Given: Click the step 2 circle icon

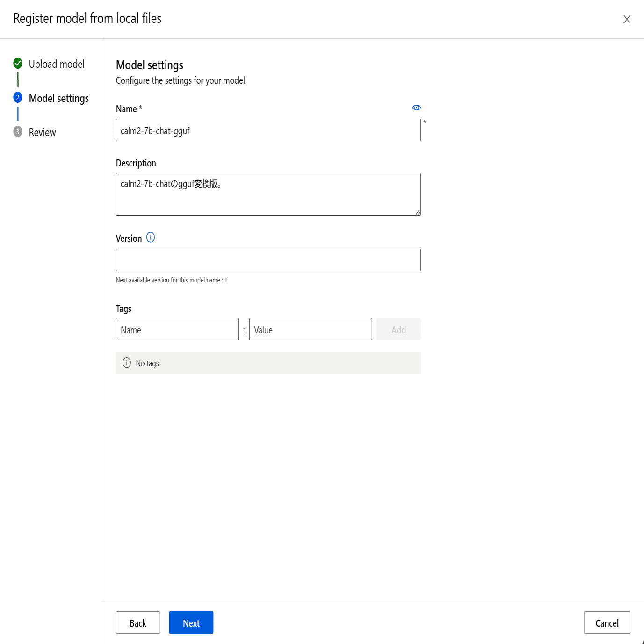Looking at the screenshot, I should [x=18, y=97].
